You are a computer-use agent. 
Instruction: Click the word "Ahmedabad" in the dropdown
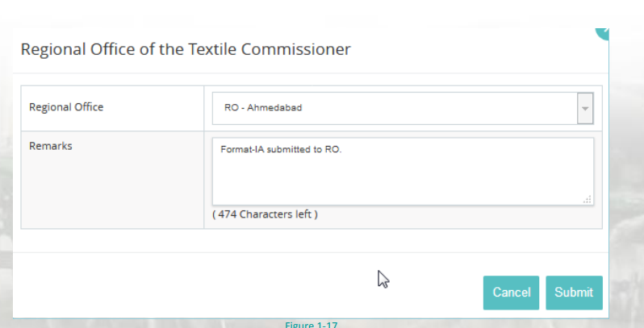tap(275, 108)
